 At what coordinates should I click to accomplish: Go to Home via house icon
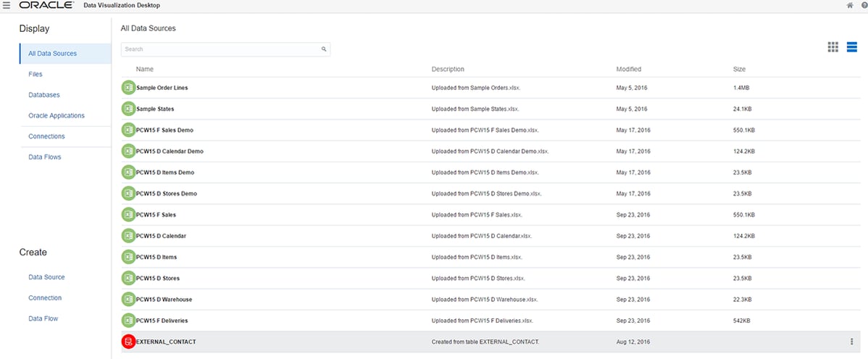click(x=850, y=5)
